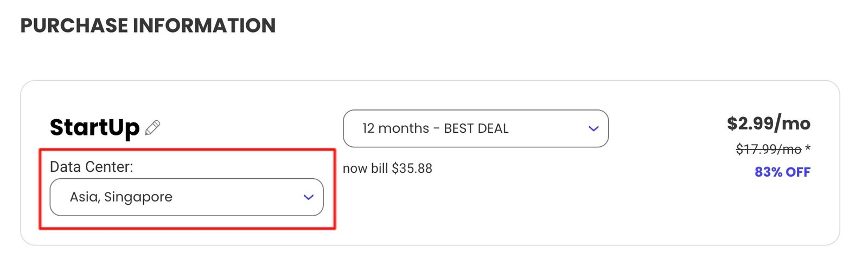Image resolution: width=868 pixels, height=279 pixels.
Task: Click the $35.88 billed amount
Action: tap(412, 168)
